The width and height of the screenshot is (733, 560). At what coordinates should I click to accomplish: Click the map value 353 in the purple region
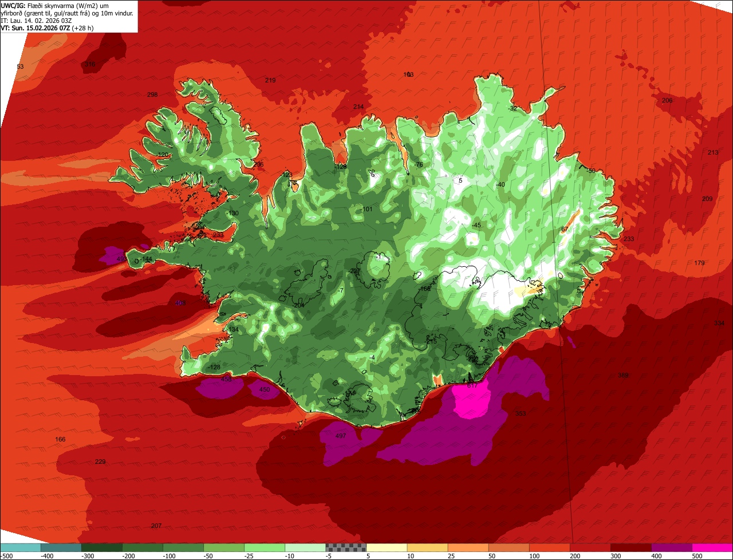click(x=520, y=413)
